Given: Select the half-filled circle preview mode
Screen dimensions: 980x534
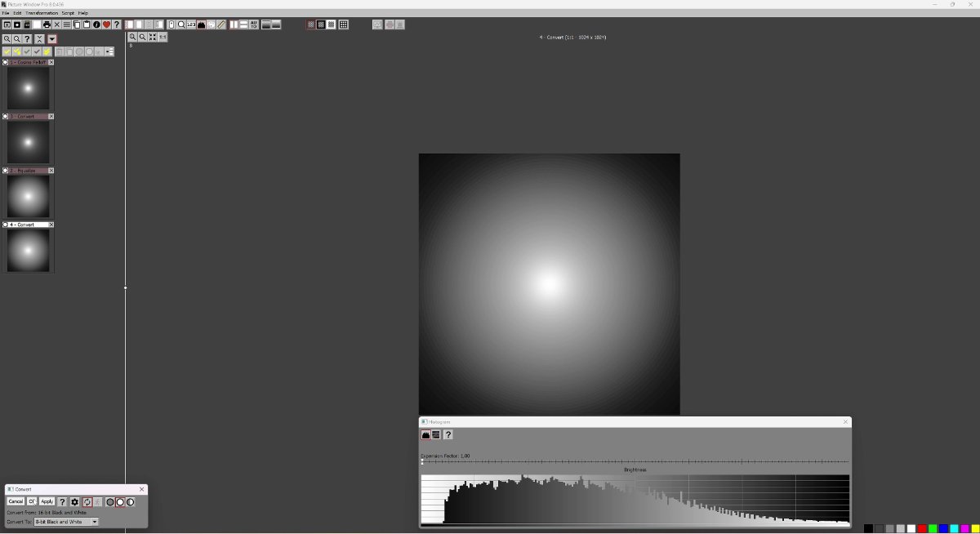Looking at the screenshot, I should point(131,502).
